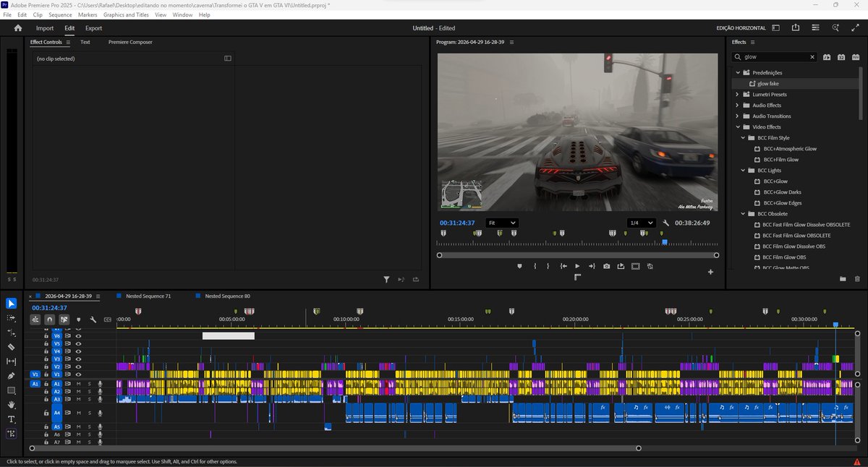Switch to Nested Sequence 71 tab

[x=148, y=296]
